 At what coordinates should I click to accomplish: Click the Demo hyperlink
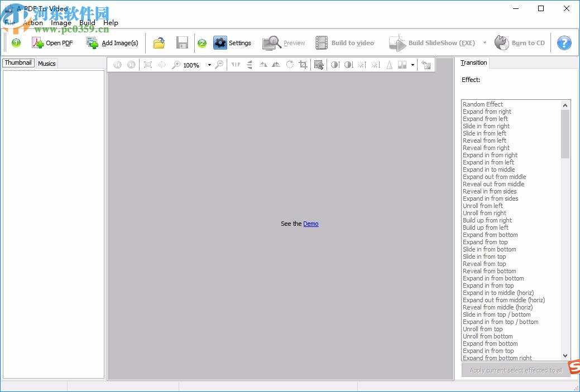click(310, 224)
